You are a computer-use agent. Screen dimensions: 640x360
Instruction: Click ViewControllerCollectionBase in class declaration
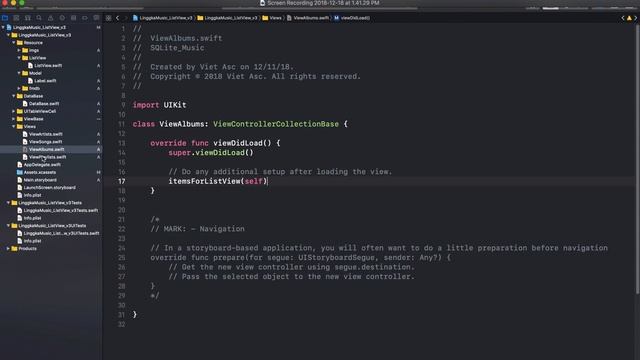tap(276, 124)
